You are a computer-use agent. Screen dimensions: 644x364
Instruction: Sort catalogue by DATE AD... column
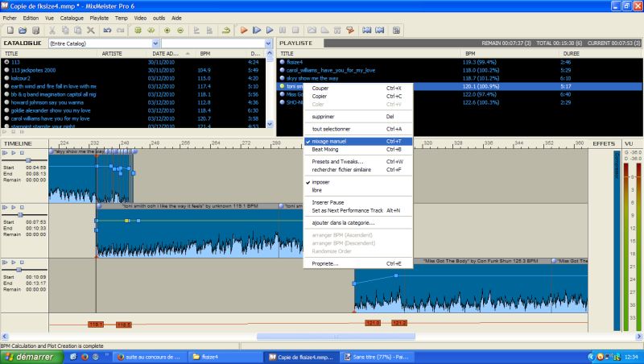(x=171, y=53)
